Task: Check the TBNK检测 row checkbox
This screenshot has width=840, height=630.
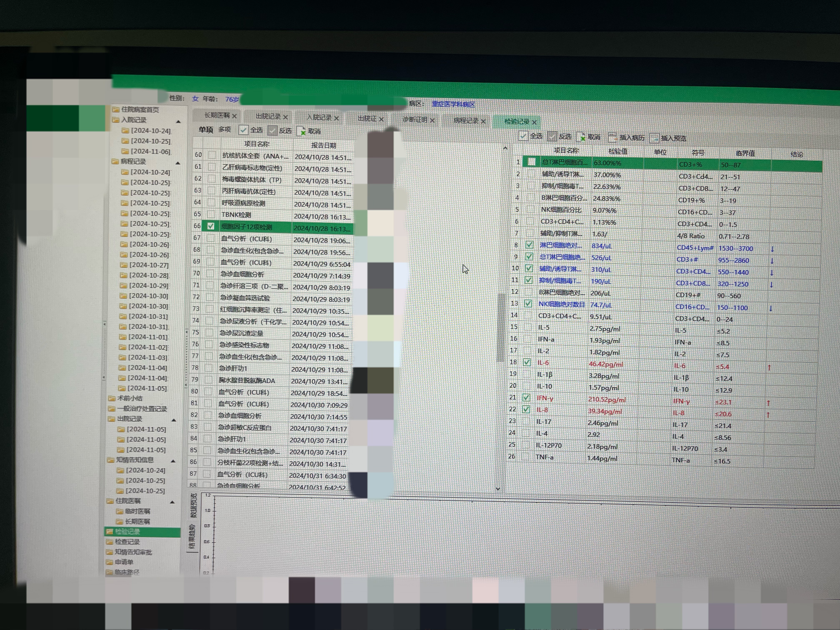Action: click(211, 215)
